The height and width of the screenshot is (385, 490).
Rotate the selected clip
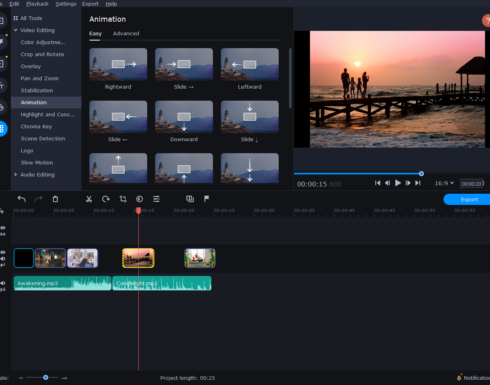(106, 199)
